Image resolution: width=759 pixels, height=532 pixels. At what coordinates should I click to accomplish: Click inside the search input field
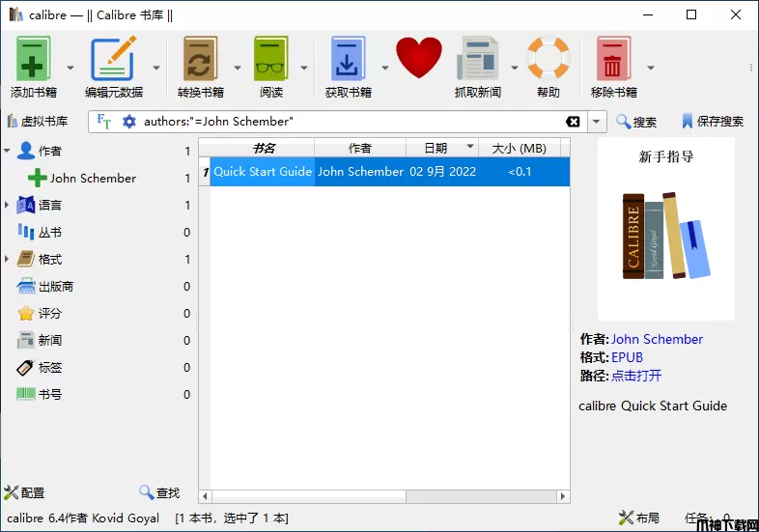(351, 122)
